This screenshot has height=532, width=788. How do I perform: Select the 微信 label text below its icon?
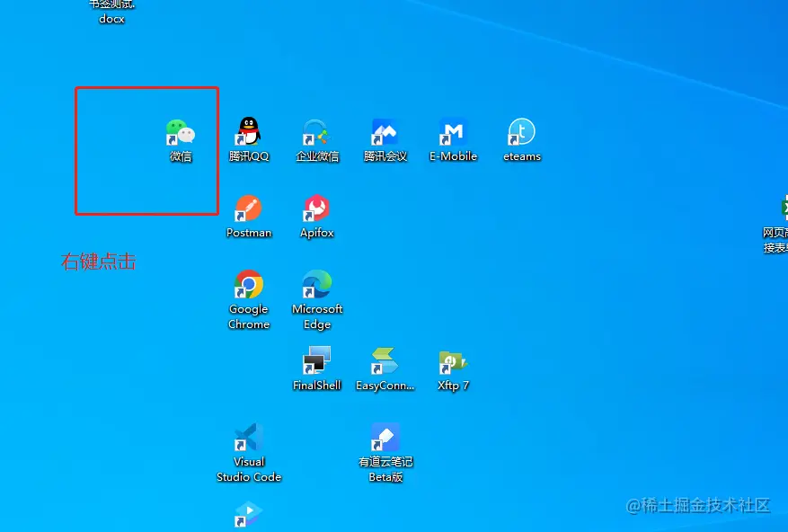[182, 155]
